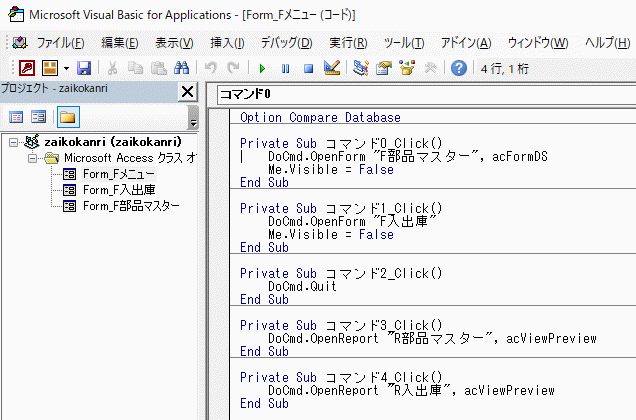Click the Break pause icon
Viewport: 636px width, 420px height.
[x=286, y=69]
